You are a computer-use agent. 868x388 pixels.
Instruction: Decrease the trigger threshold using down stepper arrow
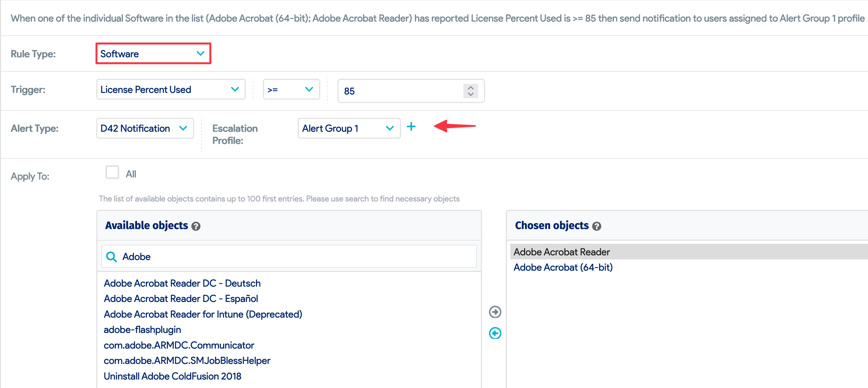point(470,94)
